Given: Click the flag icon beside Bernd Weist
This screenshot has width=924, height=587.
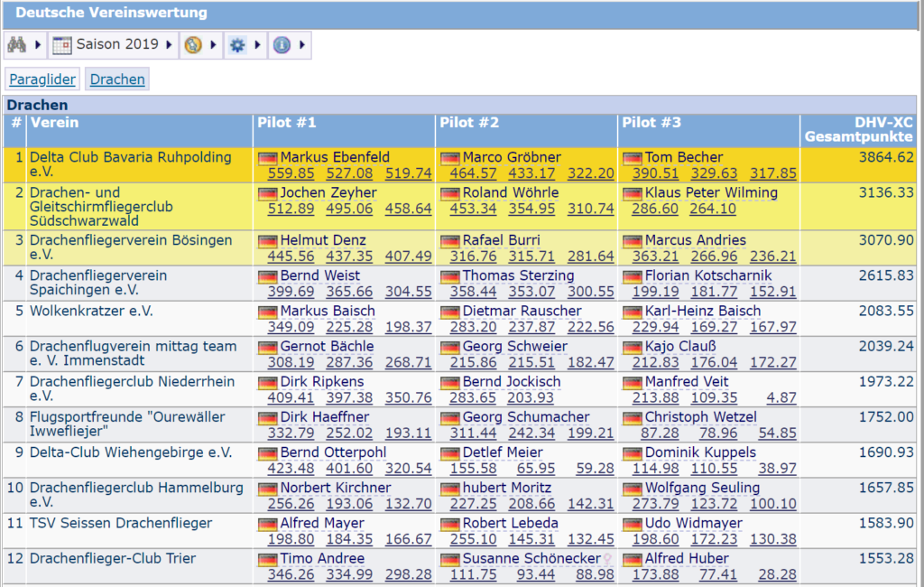Looking at the screenshot, I should pos(267,276).
